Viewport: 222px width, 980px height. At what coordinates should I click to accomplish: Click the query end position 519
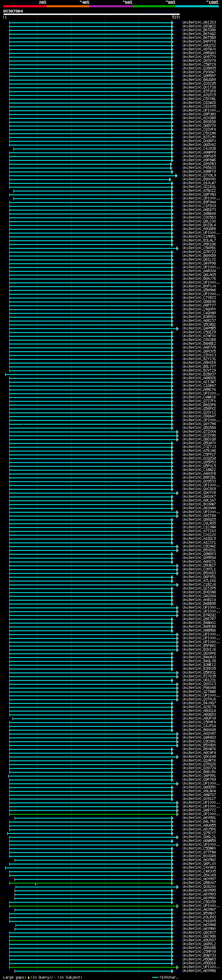click(x=175, y=17)
